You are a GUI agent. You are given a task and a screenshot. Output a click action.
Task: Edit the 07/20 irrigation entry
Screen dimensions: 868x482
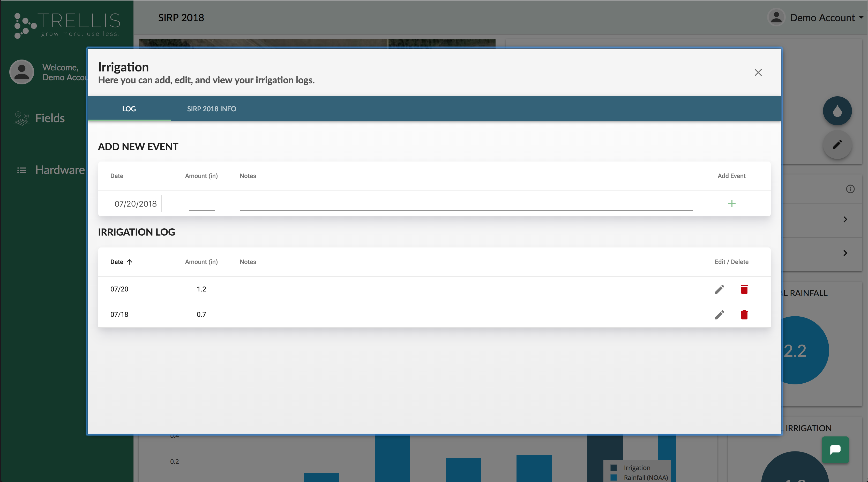(x=719, y=289)
